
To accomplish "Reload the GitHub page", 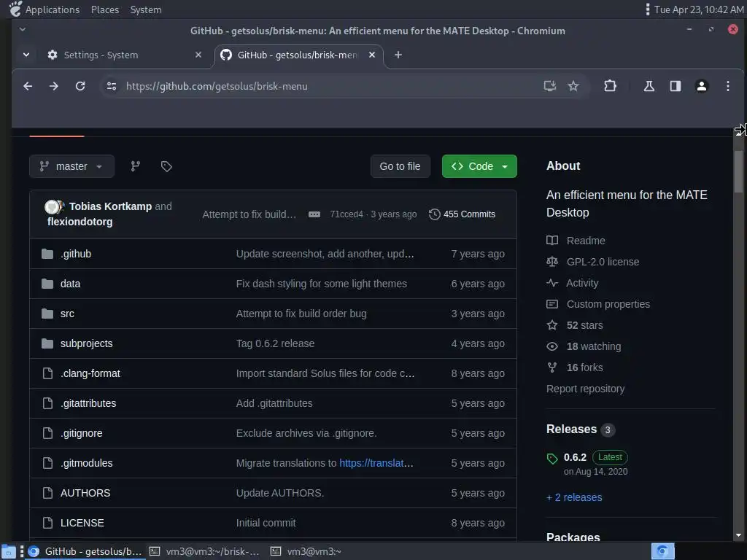I will [80, 86].
